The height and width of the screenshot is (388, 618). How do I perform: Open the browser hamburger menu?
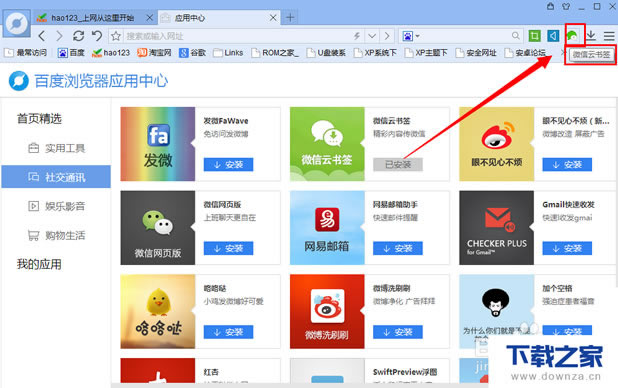pos(609,36)
